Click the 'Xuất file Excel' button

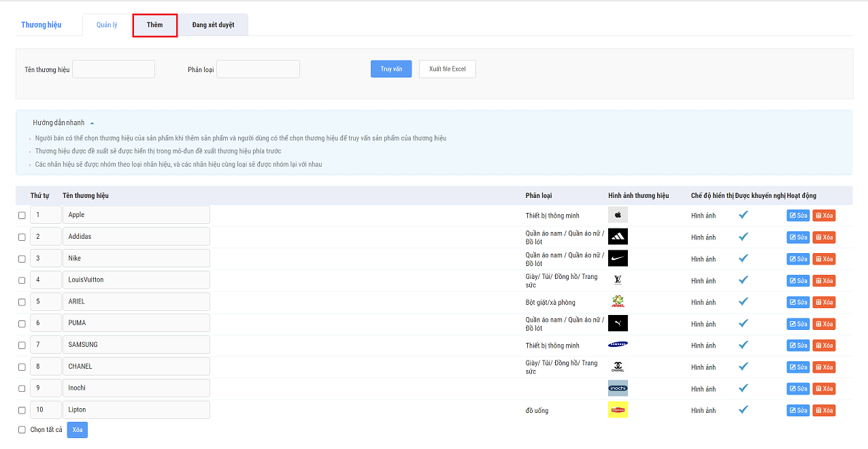tap(447, 69)
